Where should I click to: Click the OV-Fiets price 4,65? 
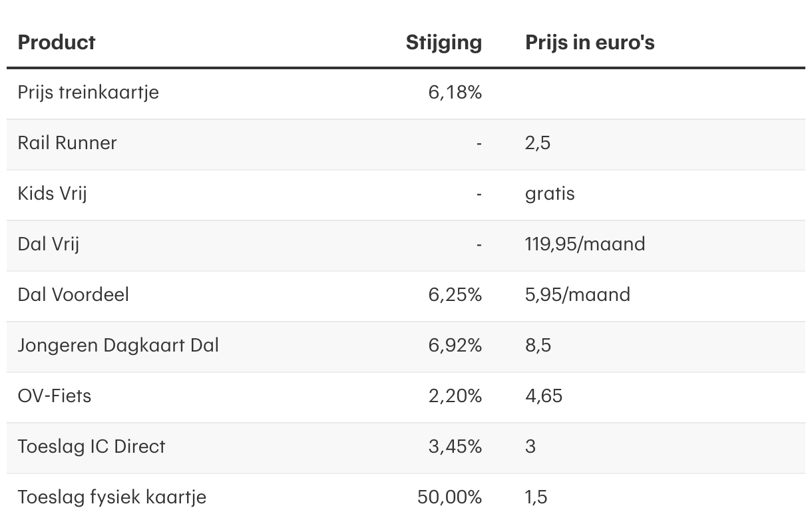click(x=544, y=396)
